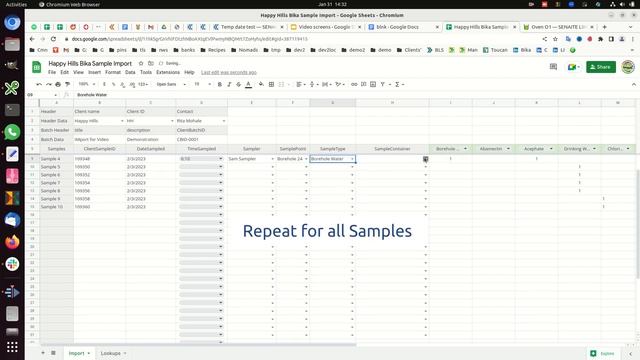Open Slack from the dock

click(x=12, y=264)
